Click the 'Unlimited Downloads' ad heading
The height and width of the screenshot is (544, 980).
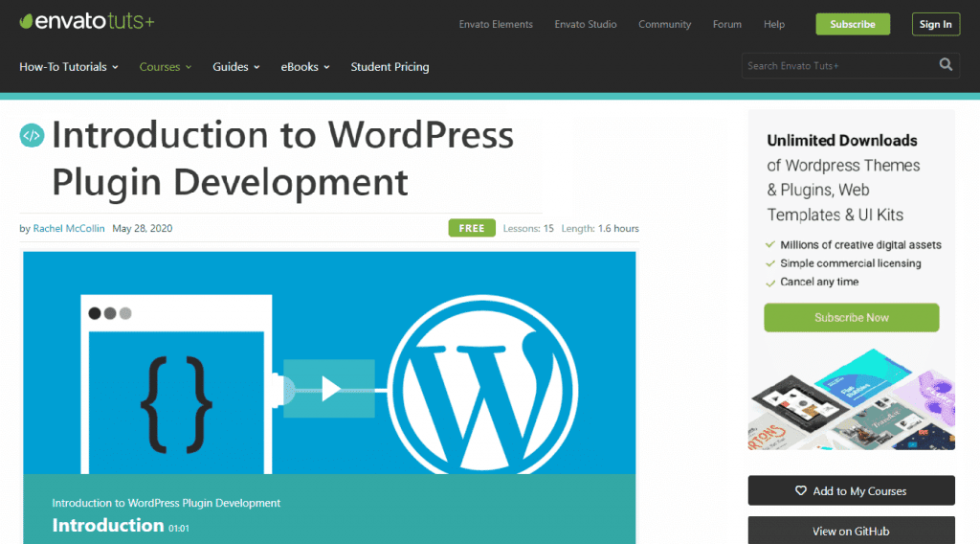[x=842, y=140]
